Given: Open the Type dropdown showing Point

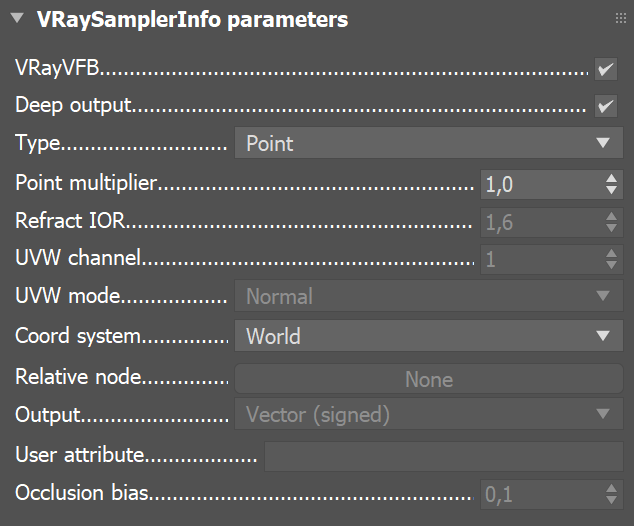Looking at the screenshot, I should coord(429,143).
